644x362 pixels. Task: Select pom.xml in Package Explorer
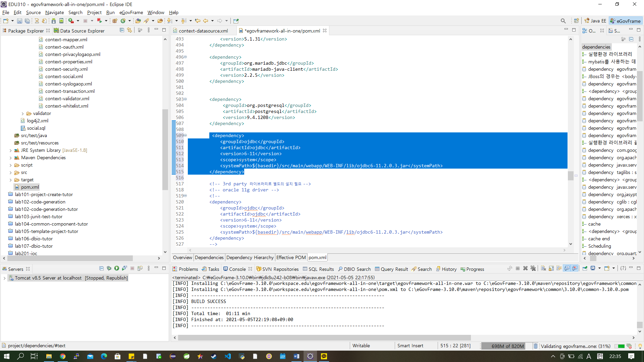[x=30, y=187]
